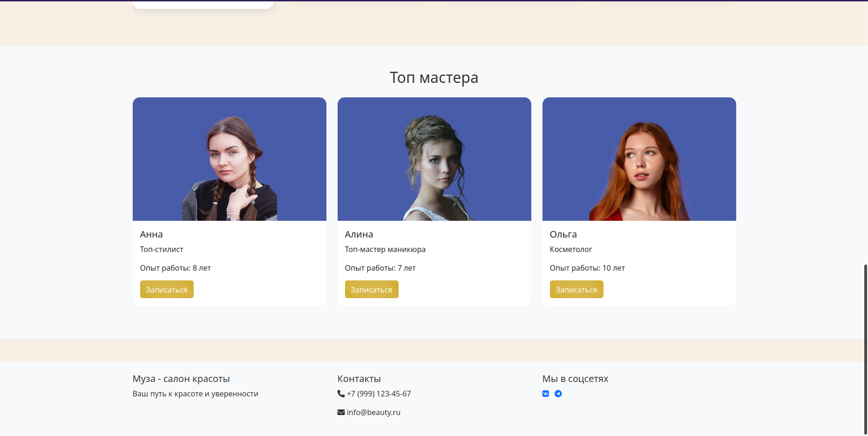Call the number +7 (999) 123-45-67
This screenshot has height=436, width=868.
[x=379, y=394]
